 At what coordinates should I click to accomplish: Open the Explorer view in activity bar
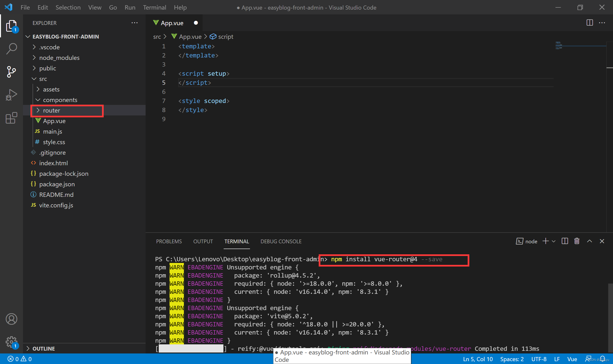11,26
